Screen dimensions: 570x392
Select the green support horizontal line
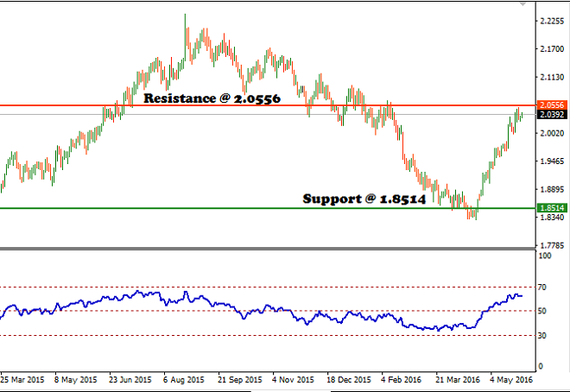point(268,208)
